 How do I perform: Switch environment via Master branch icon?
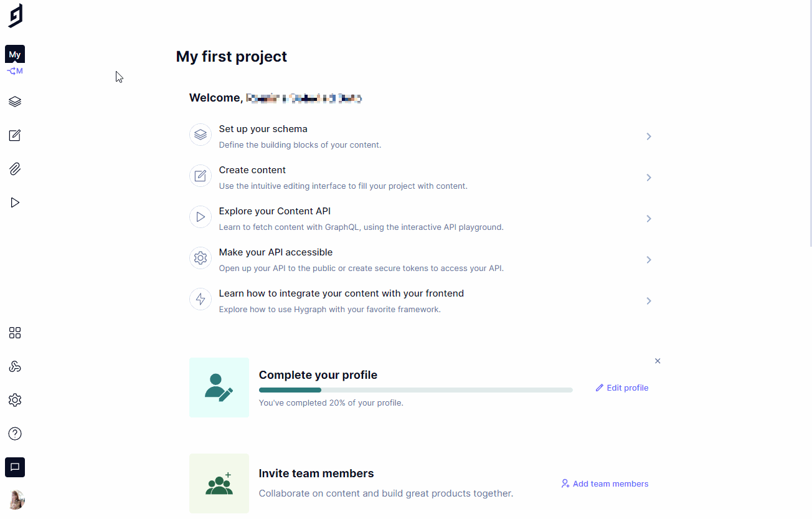point(15,71)
